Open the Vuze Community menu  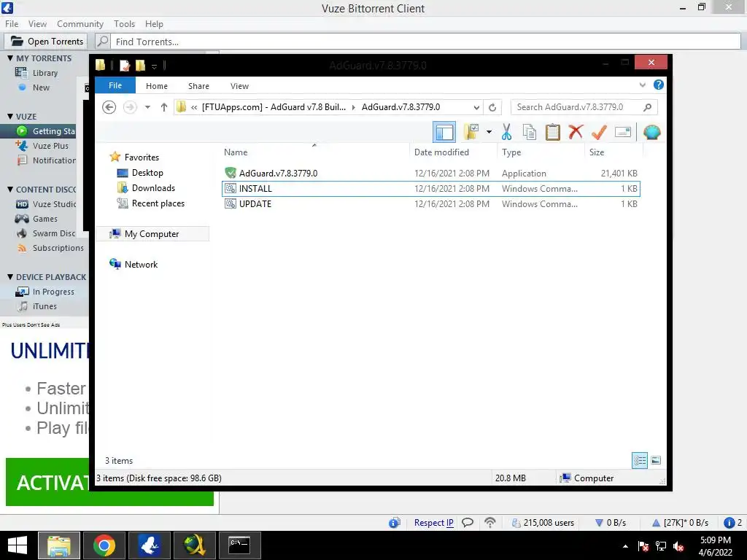tap(80, 24)
